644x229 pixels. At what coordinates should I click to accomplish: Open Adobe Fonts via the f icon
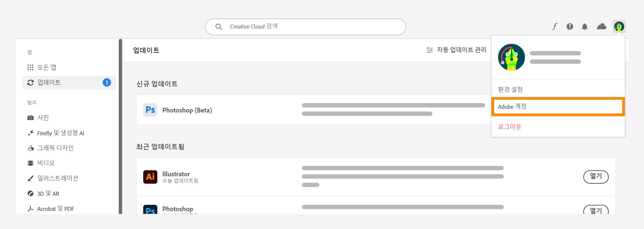[554, 27]
